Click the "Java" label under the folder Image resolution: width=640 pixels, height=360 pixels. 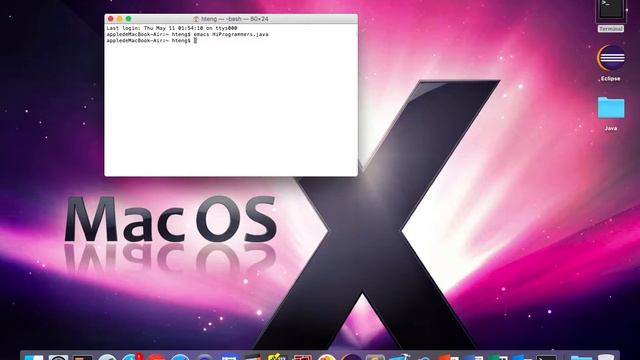[611, 128]
